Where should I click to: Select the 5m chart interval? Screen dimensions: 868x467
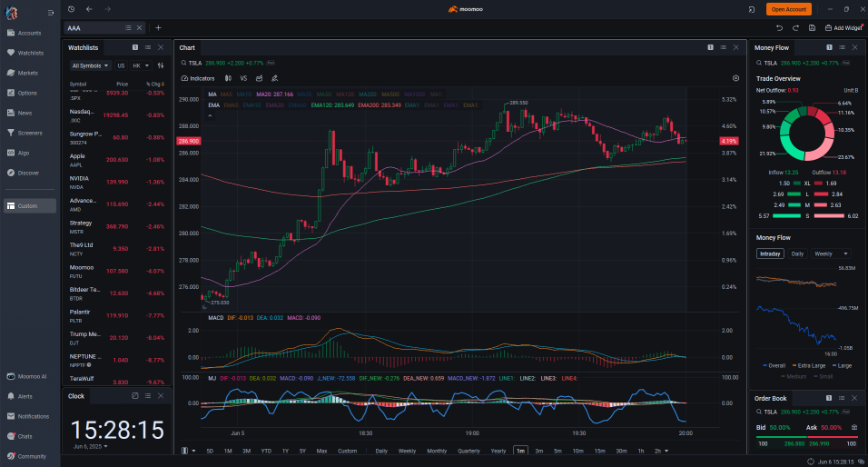coord(558,451)
